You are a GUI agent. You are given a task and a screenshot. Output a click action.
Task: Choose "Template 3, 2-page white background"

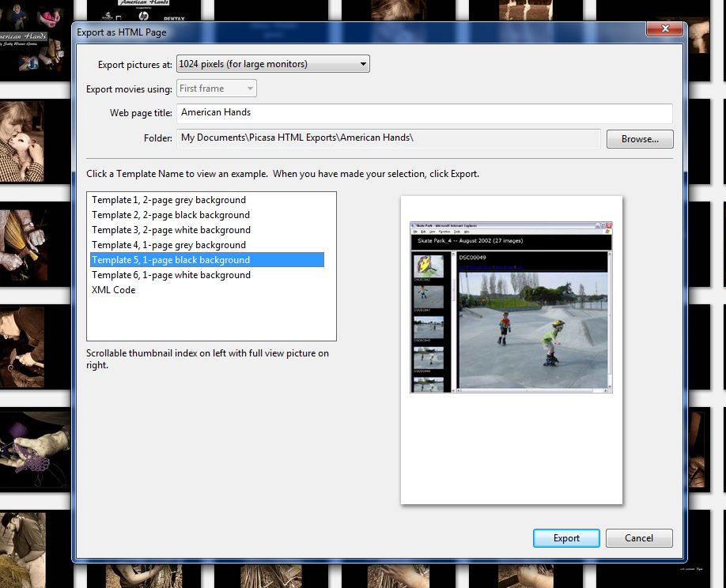coord(171,230)
